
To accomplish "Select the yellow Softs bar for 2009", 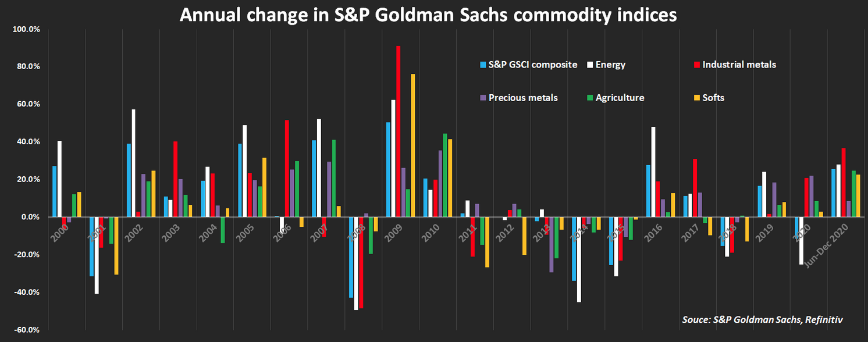I will [413, 145].
